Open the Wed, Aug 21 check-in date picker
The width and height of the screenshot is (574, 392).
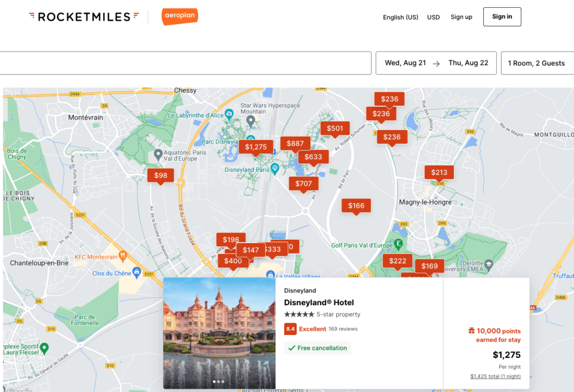pos(405,63)
